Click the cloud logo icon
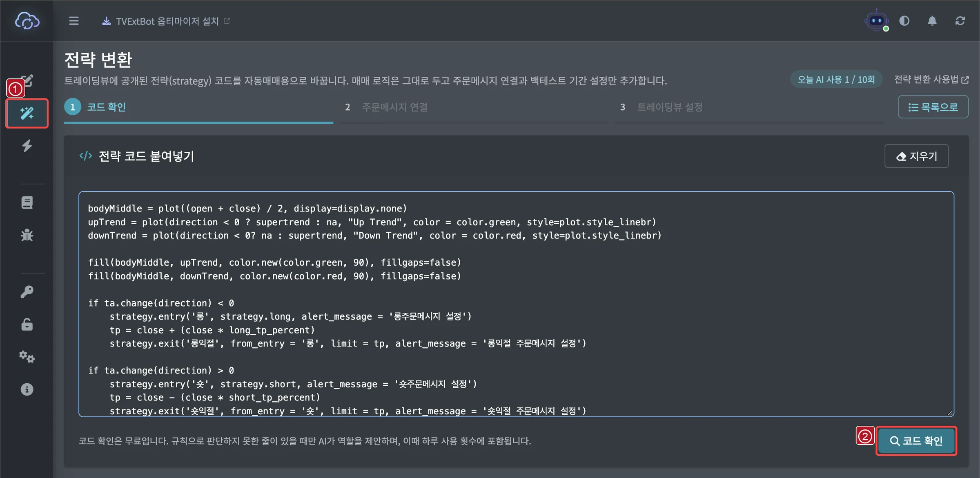This screenshot has width=980, height=478. [x=27, y=21]
